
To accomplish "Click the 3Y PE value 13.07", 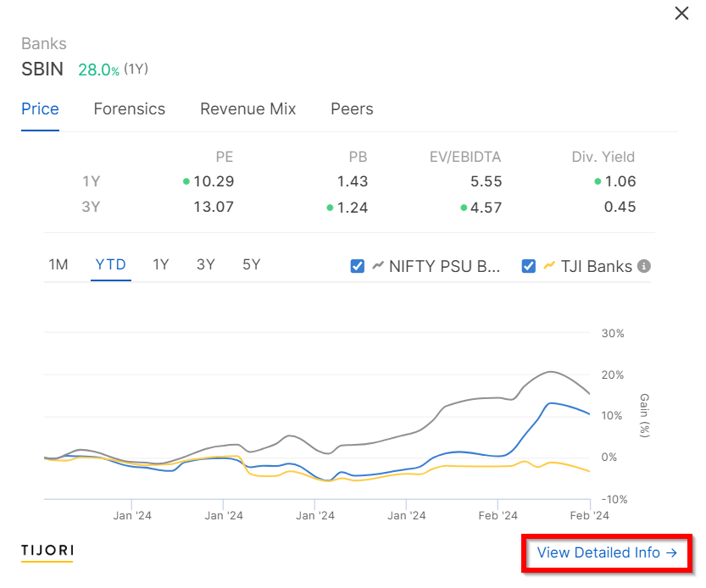I will [x=214, y=207].
